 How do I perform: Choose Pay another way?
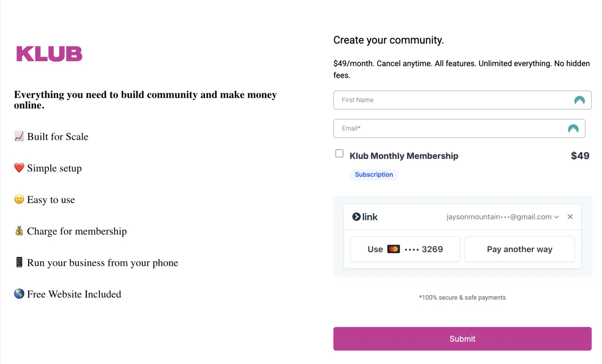click(x=520, y=249)
